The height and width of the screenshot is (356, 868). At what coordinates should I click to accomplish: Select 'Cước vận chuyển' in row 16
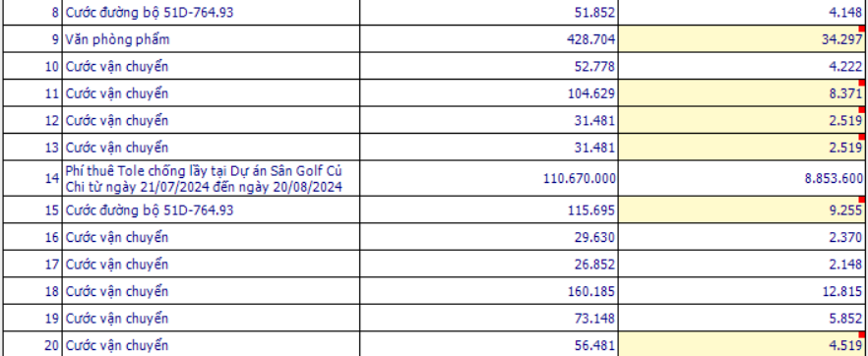click(211, 237)
